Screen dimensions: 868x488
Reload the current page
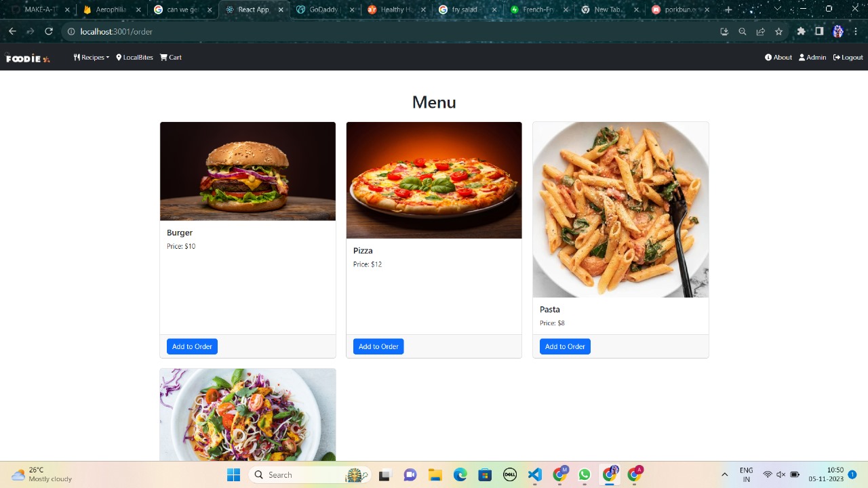(49, 32)
